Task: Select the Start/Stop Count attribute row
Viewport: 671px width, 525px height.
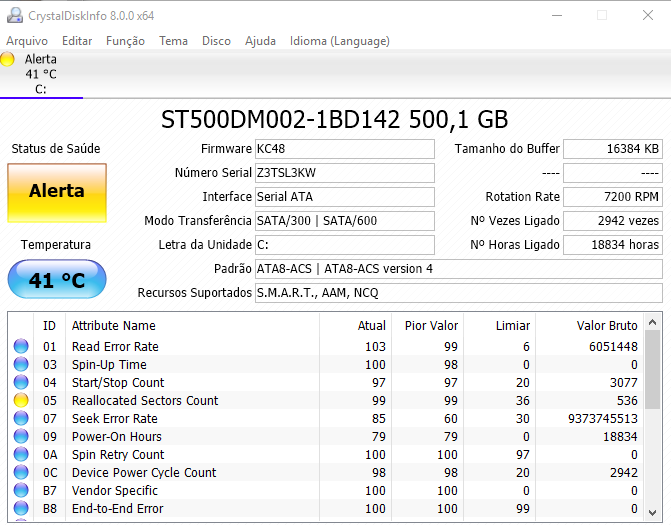Action: 326,382
